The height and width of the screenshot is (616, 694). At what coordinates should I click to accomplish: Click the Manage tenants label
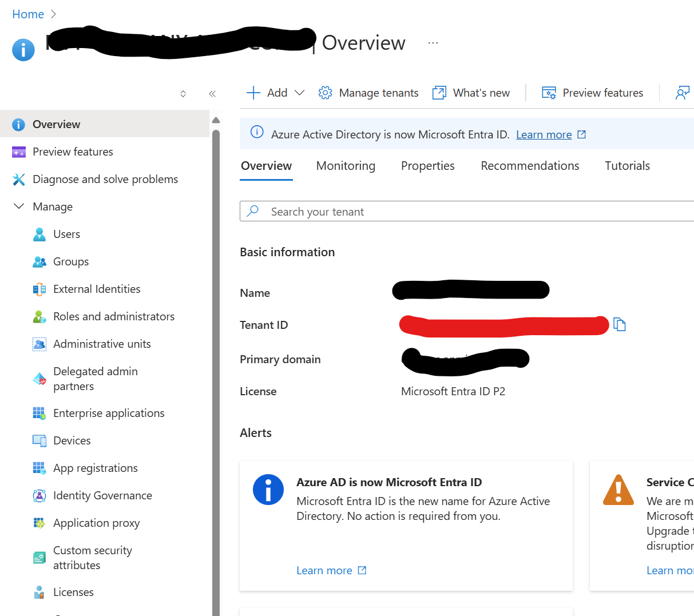point(379,93)
